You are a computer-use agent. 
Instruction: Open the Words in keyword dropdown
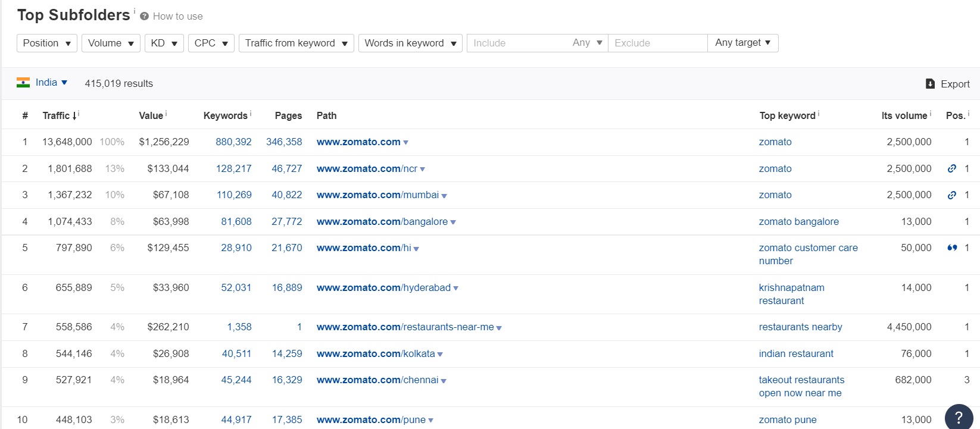pyautogui.click(x=410, y=43)
